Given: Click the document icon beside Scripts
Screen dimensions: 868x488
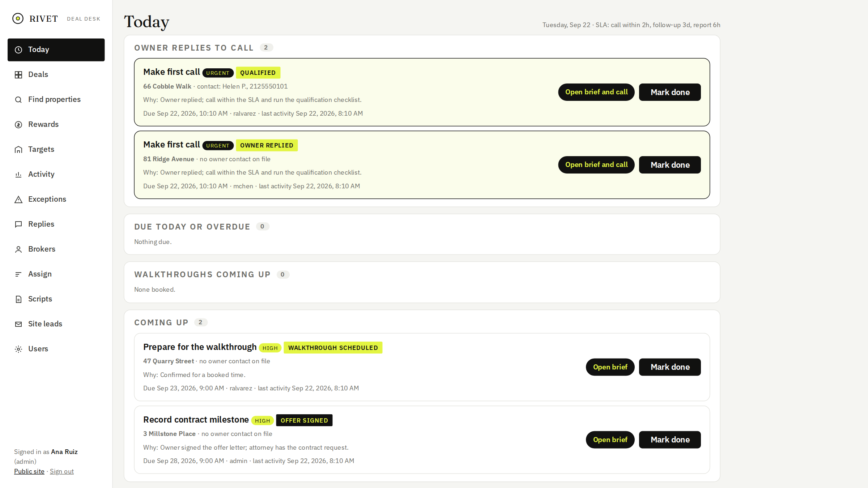Looking at the screenshot, I should 18,299.
